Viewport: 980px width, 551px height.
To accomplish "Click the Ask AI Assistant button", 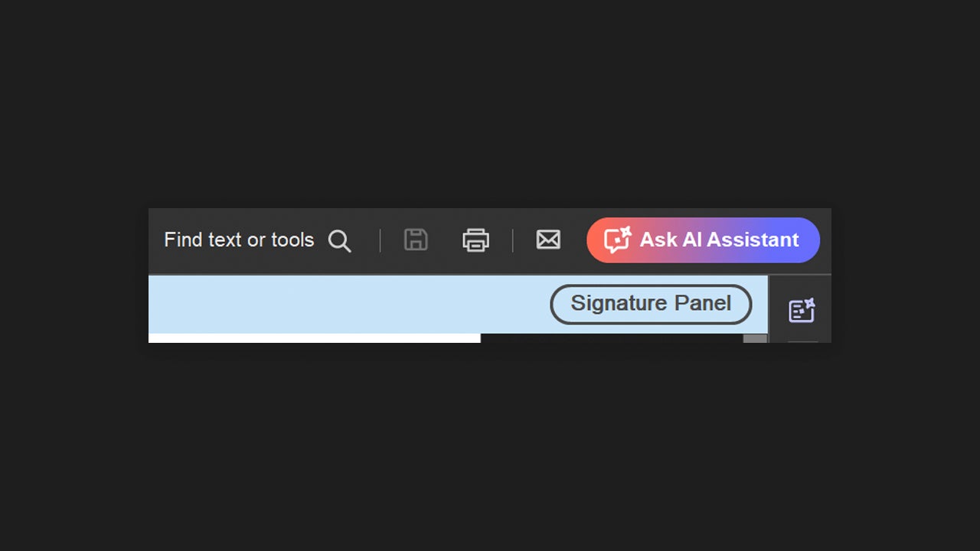I will click(x=703, y=240).
